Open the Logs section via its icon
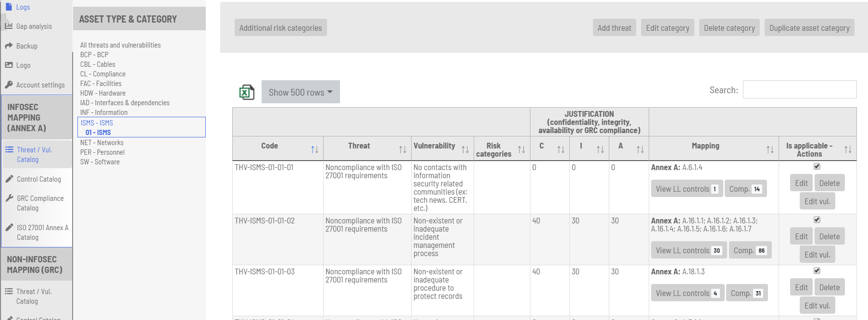This screenshot has width=868, height=320. click(9, 7)
